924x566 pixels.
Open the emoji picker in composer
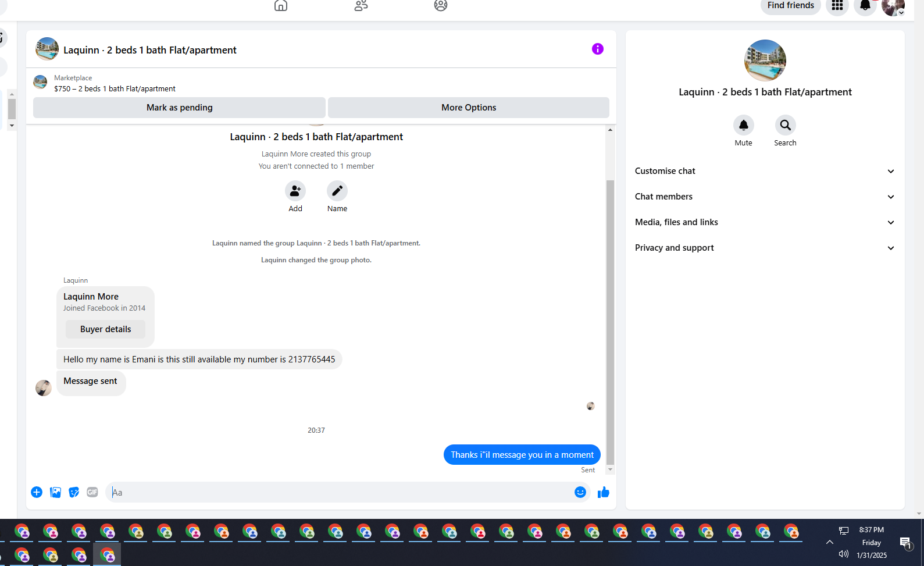(x=580, y=492)
